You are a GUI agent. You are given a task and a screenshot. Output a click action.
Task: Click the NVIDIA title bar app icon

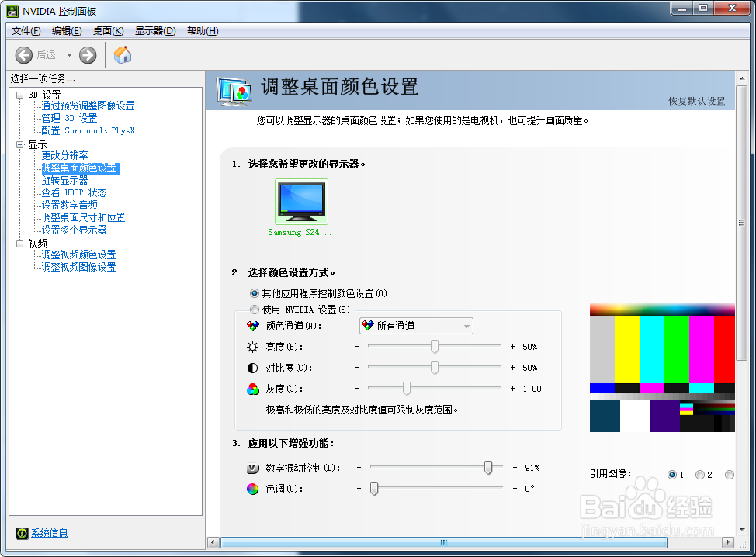tap(12, 11)
